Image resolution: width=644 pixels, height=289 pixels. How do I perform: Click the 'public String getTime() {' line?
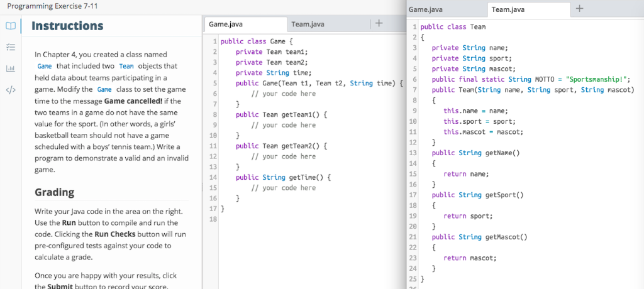coord(283,177)
